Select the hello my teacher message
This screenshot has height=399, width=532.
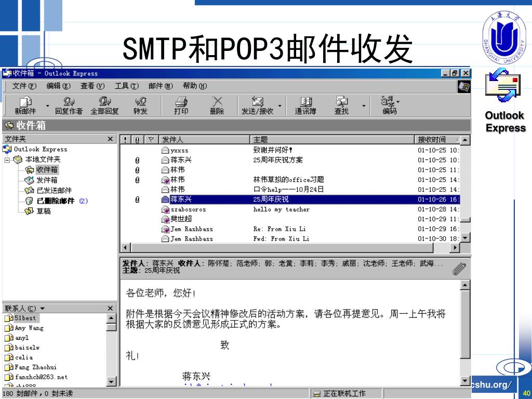(x=290, y=209)
